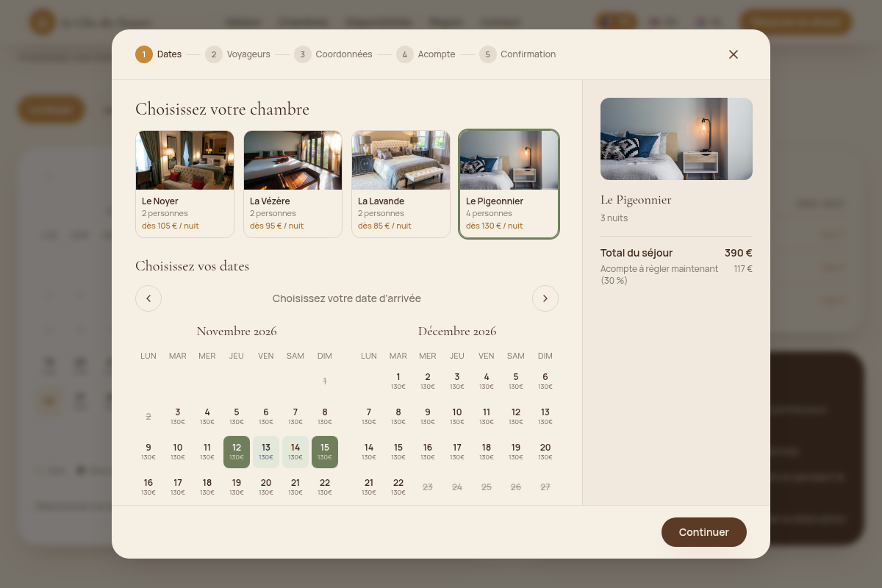Pick December 17 in the calendar

(x=457, y=451)
